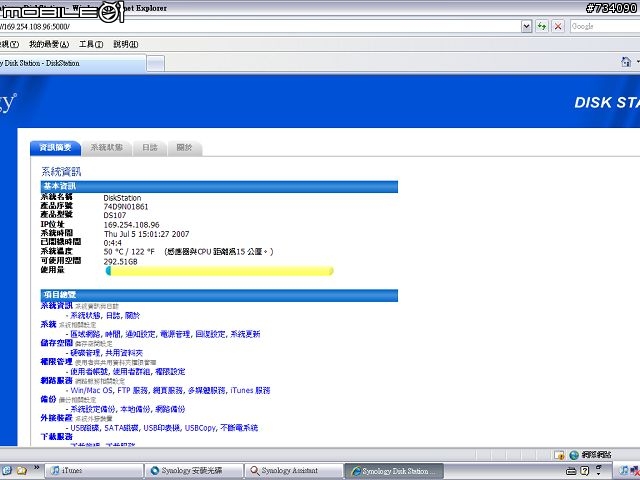Open the address bar history dropdown
This screenshot has height=480, width=640.
[527, 27]
